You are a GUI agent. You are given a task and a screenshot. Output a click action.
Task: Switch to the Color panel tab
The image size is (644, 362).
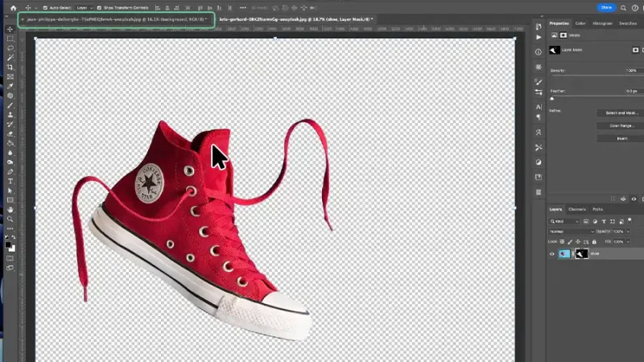580,23
